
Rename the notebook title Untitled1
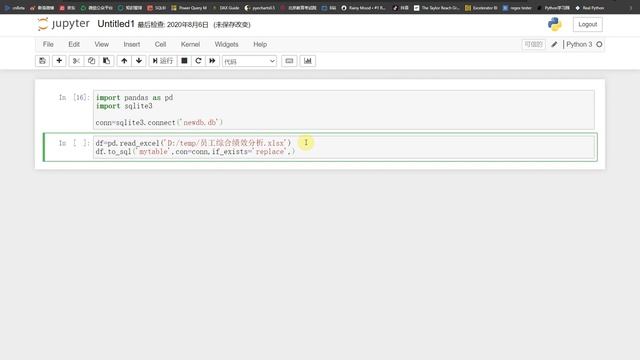[116, 24]
